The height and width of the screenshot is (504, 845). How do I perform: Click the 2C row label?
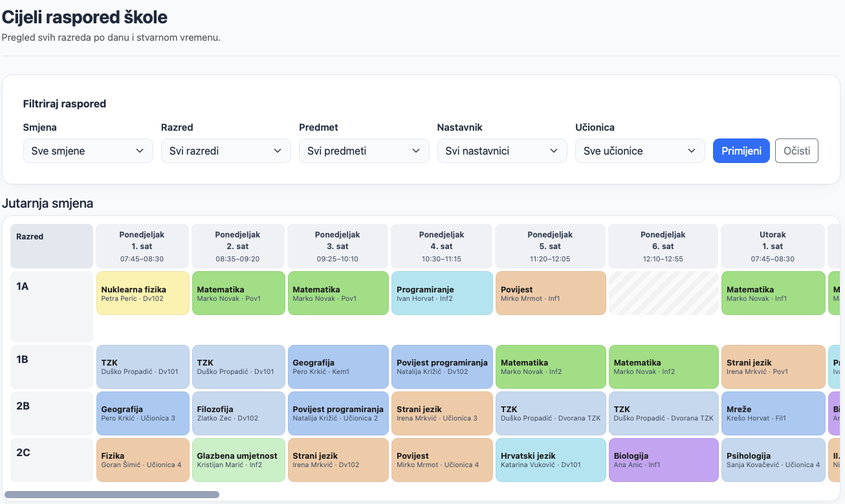52,460
